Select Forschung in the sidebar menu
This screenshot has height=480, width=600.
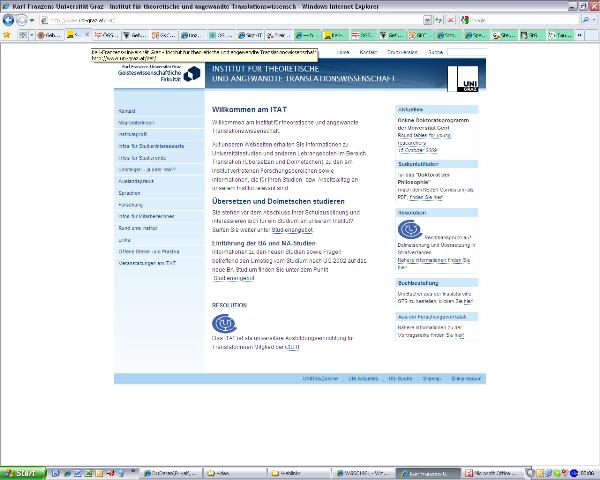click(x=131, y=204)
